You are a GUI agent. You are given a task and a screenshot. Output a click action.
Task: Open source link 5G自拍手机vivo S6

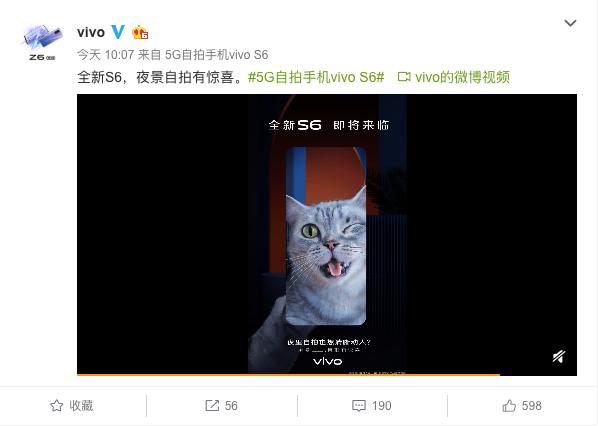pos(216,55)
